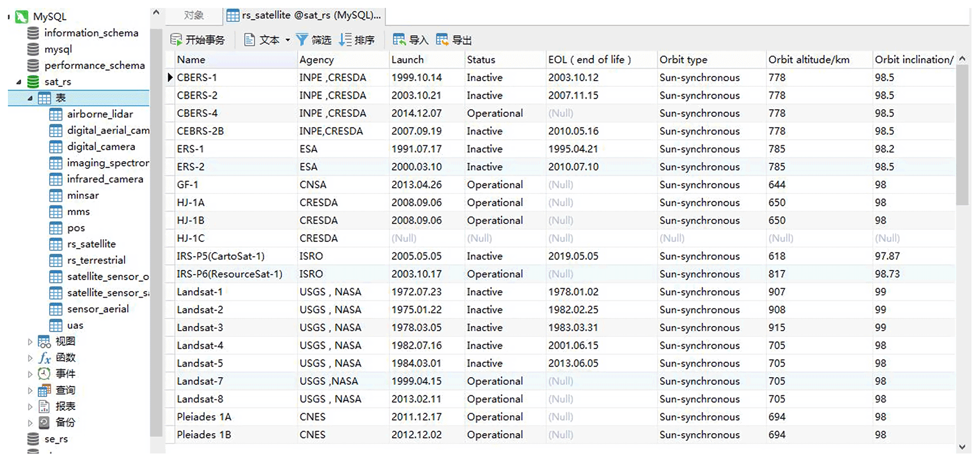The image size is (980, 462).
Task: Expand the Queries (查询) node
Action: tap(30, 390)
